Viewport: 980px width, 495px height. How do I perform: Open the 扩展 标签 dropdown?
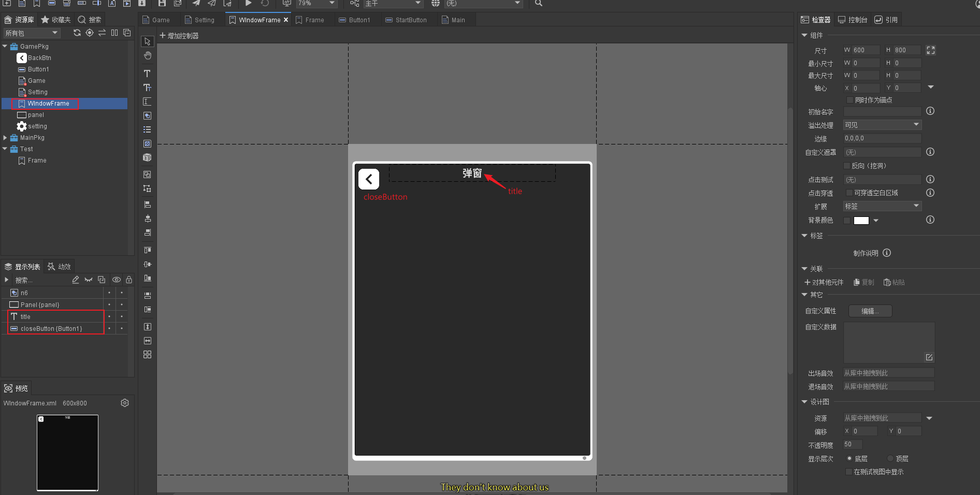click(882, 206)
